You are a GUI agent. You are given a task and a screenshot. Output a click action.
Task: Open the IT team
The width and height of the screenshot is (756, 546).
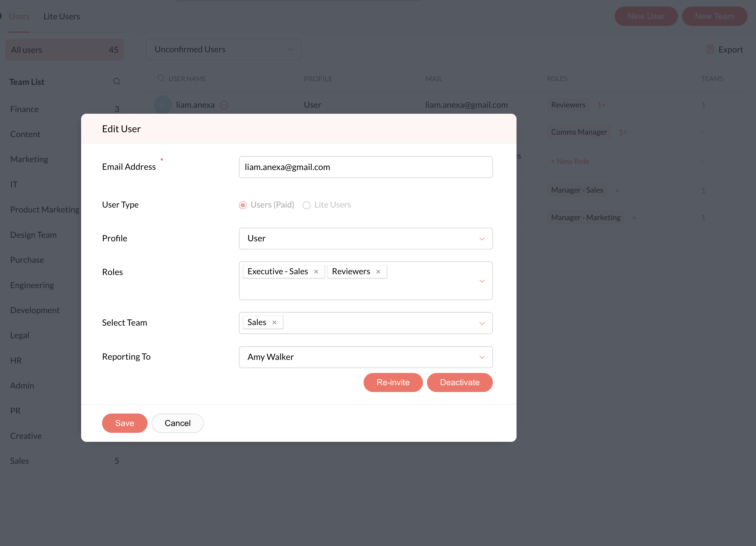pyautogui.click(x=14, y=184)
